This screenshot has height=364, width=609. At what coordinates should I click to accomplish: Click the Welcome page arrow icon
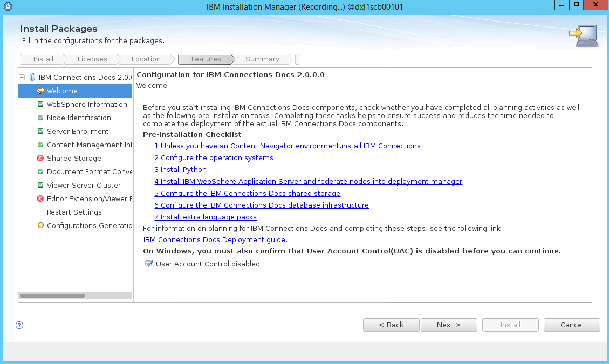(x=40, y=91)
